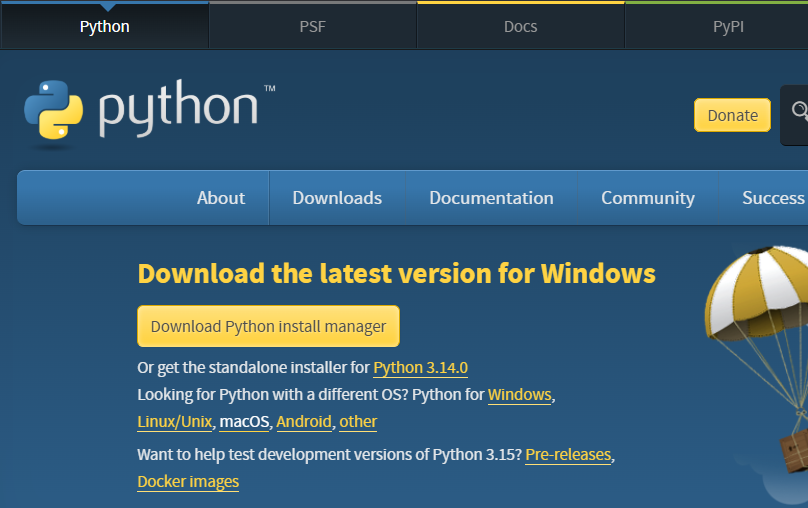Follow the Python 3.14.0 installer link
Viewport: 808px width, 508px height.
tap(420, 368)
